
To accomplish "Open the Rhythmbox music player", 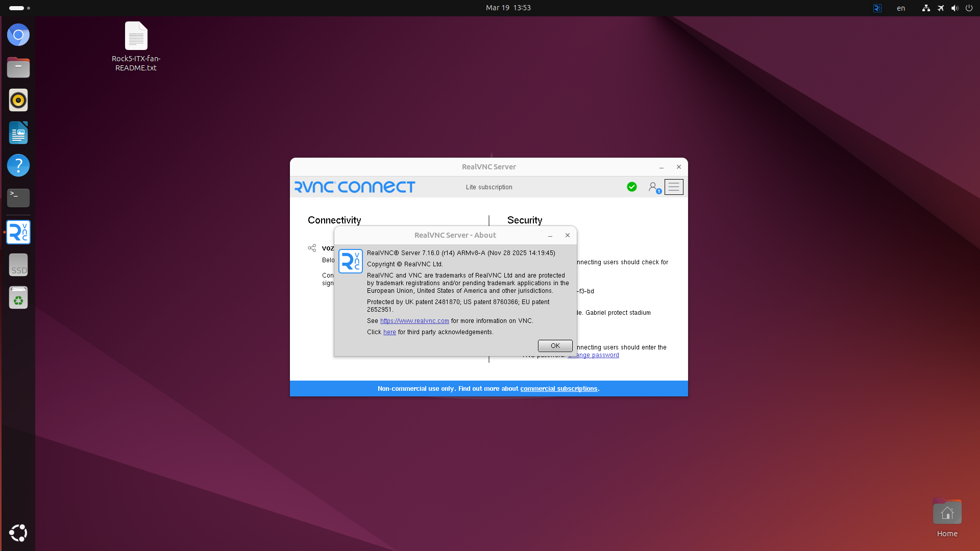I will pyautogui.click(x=18, y=101).
